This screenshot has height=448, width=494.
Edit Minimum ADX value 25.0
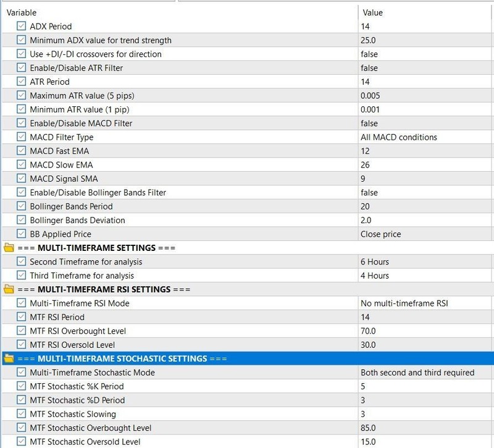425,40
